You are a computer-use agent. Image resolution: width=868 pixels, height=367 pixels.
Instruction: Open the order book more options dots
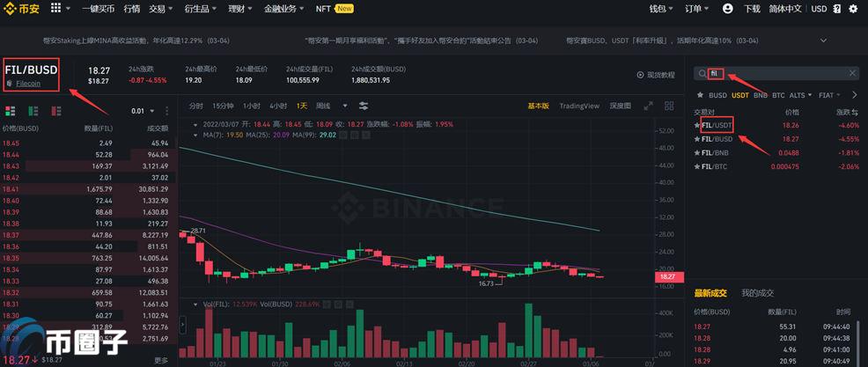166,111
